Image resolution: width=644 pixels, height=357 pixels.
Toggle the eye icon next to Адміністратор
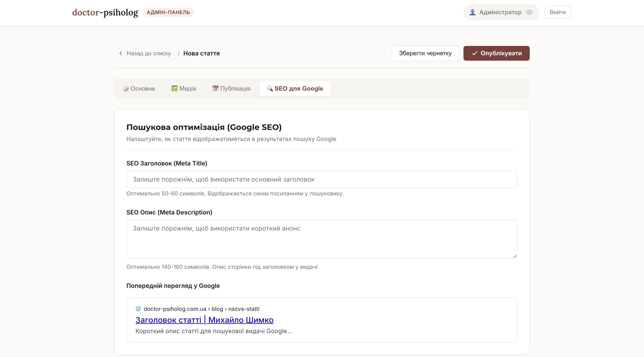coord(529,12)
